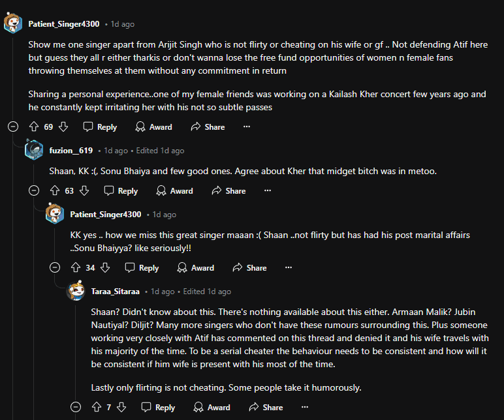Reply to the 69-point top comment

[100, 127]
